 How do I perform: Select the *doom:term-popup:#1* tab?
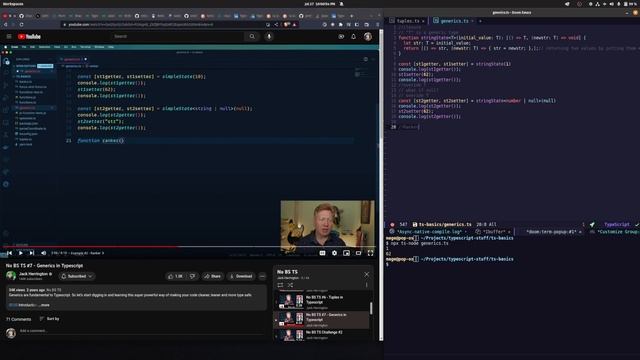[x=551, y=232]
